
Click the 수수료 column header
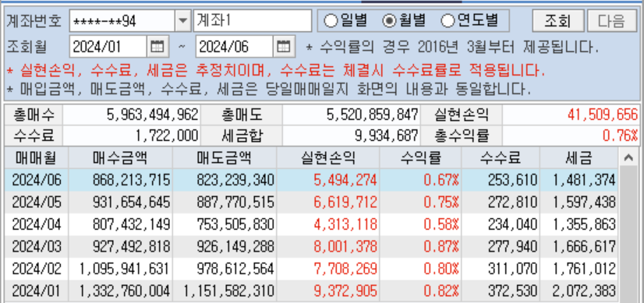(501, 157)
